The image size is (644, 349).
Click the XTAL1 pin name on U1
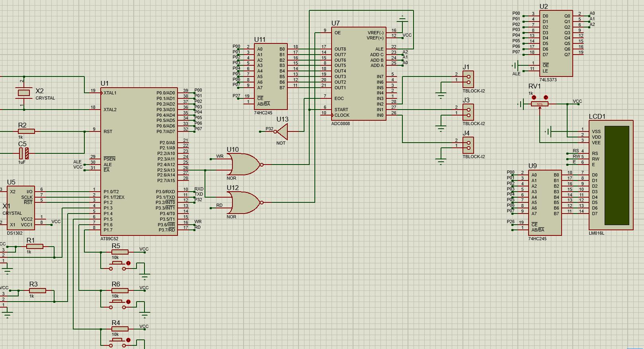[x=110, y=93]
